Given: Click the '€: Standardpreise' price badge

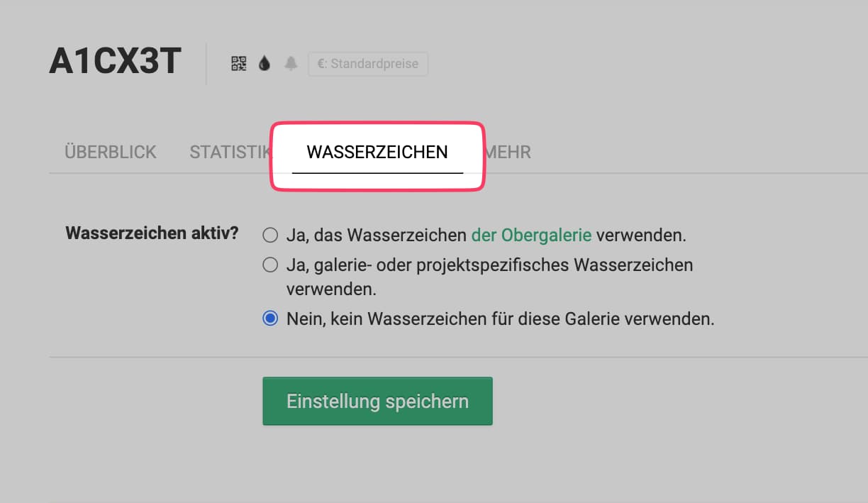Looking at the screenshot, I should pyautogui.click(x=368, y=64).
